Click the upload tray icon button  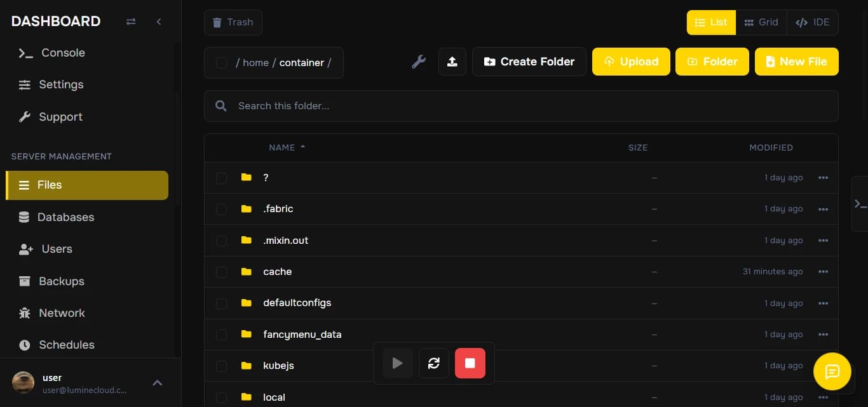[452, 62]
